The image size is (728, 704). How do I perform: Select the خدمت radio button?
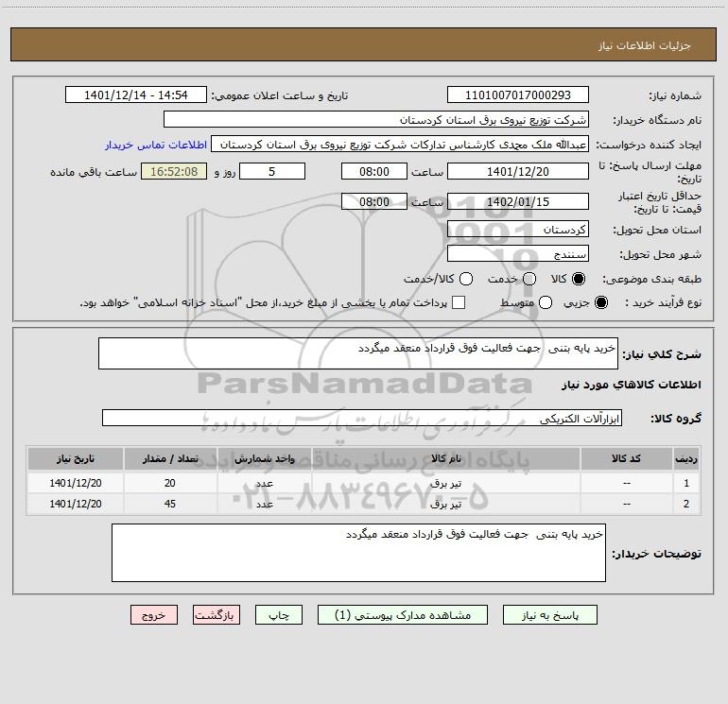(x=529, y=279)
